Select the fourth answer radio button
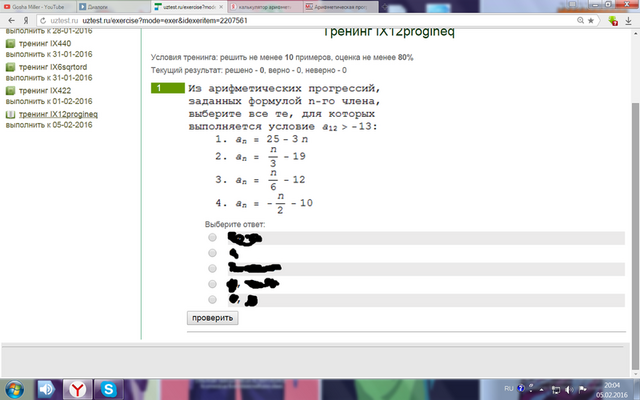Screen dimensions: 640x400 [x=212, y=284]
